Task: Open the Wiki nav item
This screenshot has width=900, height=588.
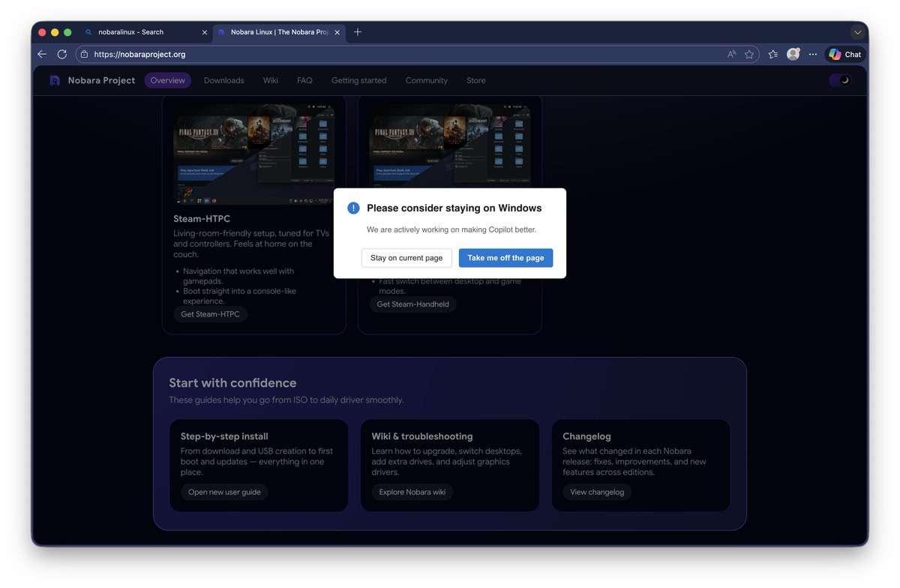Action: tap(271, 80)
